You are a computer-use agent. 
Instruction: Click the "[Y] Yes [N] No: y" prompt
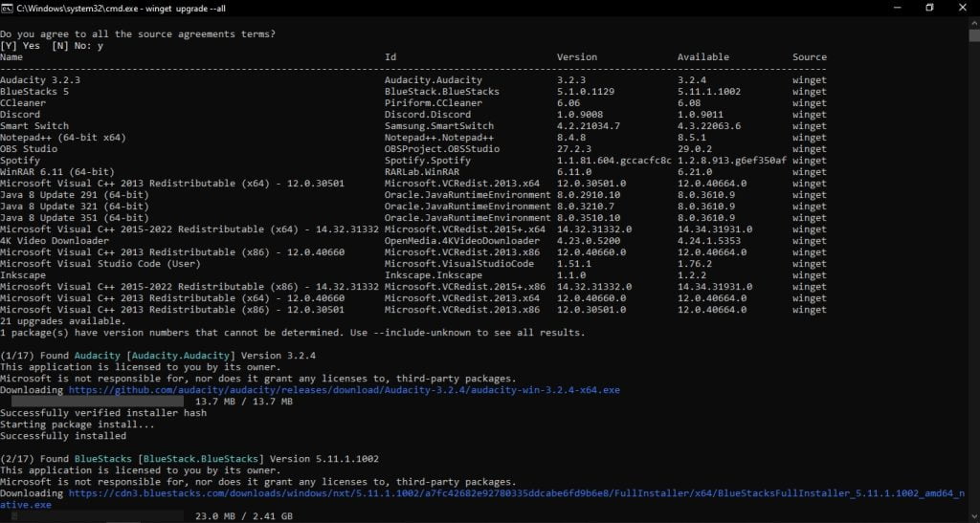(x=52, y=46)
